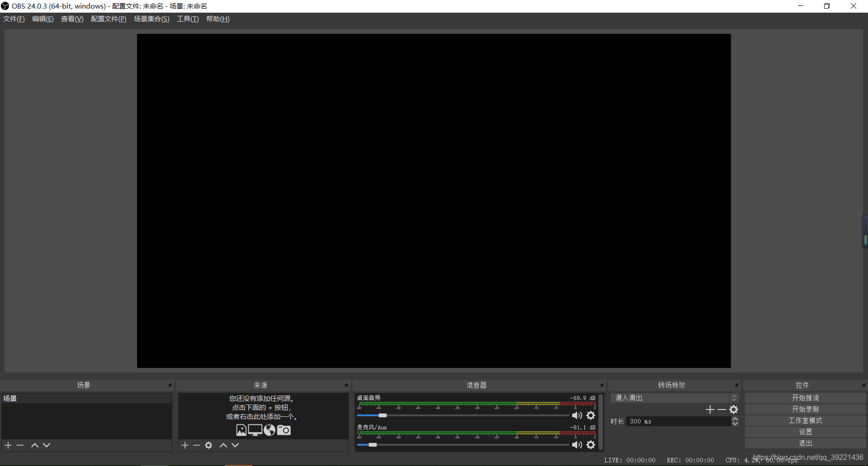The width and height of the screenshot is (868, 466).
Task: Open 设置 settings button
Action: click(x=805, y=432)
